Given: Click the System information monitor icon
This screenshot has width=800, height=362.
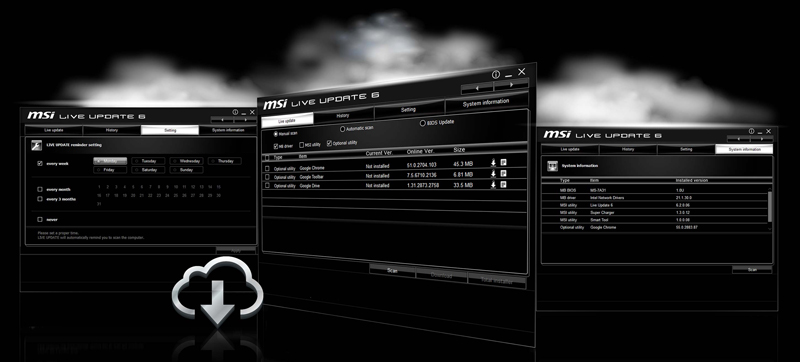Looking at the screenshot, I should click(553, 166).
